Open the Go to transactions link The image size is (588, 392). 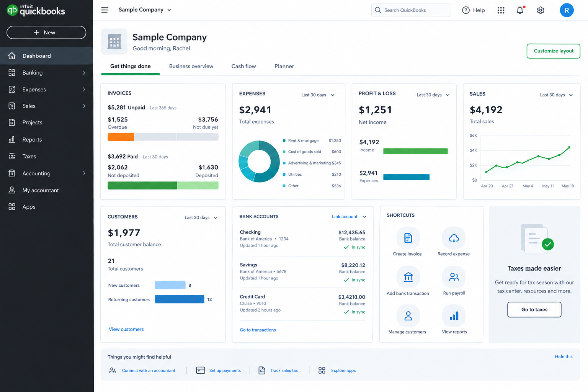258,330
